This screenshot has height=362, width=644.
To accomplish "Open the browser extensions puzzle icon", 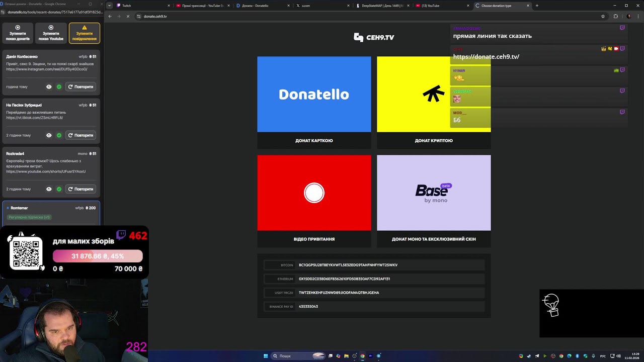I will click(616, 16).
